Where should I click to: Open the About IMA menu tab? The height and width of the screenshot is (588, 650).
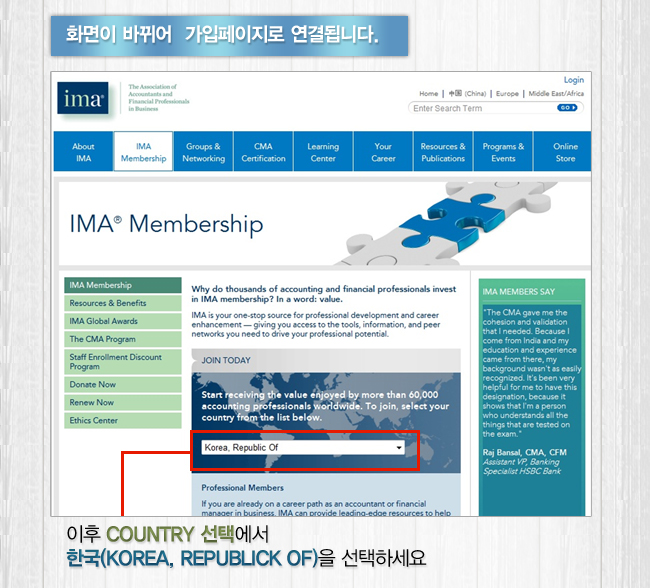[83, 152]
